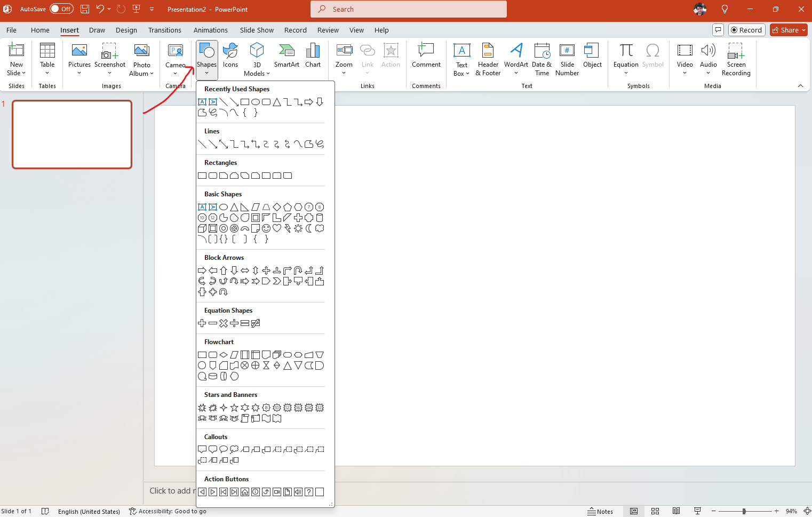Viewport: 812px width, 517px height.
Task: Open the Review tab
Action: (328, 30)
